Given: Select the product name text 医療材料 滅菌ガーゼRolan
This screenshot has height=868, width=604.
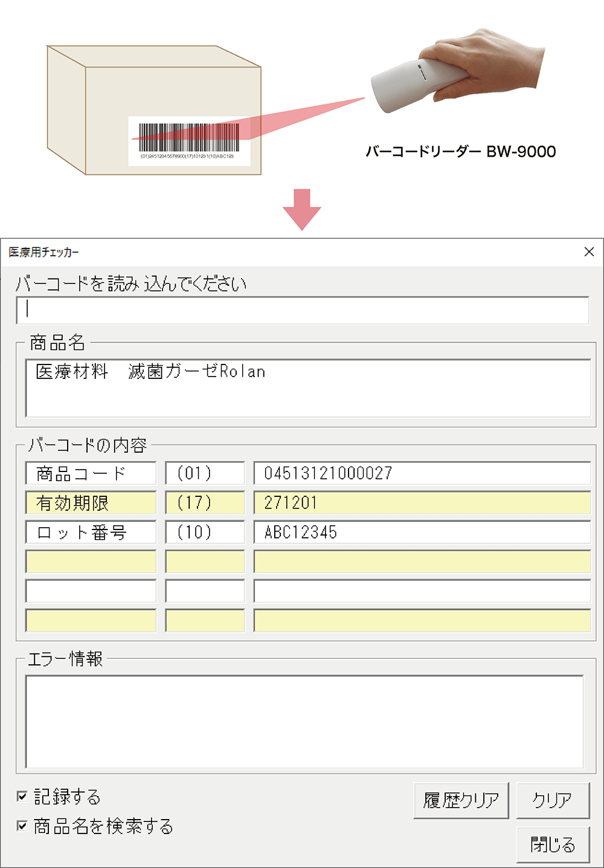Looking at the screenshot, I should click(150, 371).
